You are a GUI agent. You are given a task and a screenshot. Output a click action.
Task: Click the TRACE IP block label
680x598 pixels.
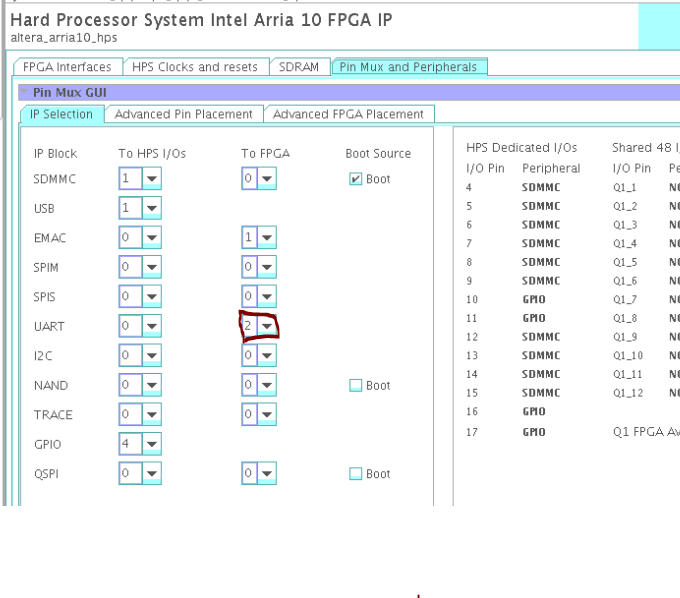click(53, 415)
